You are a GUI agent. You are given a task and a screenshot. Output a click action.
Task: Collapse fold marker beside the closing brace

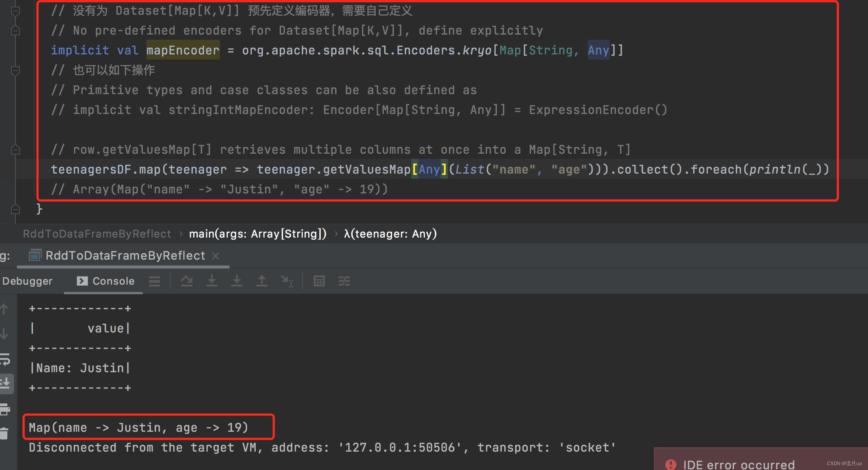coord(15,209)
